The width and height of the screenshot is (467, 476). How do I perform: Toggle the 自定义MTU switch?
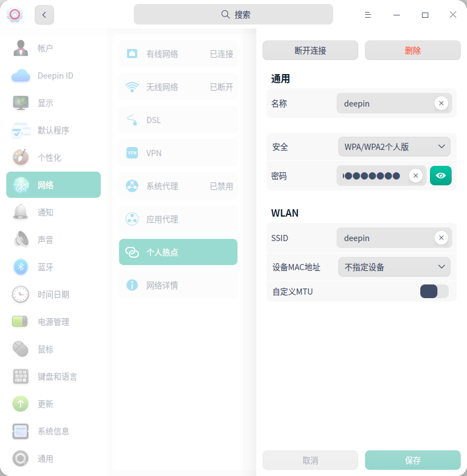(434, 291)
